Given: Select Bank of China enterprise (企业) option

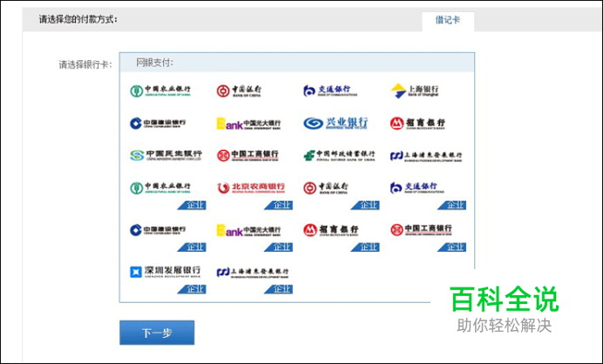Looking at the screenshot, I should tap(342, 195).
